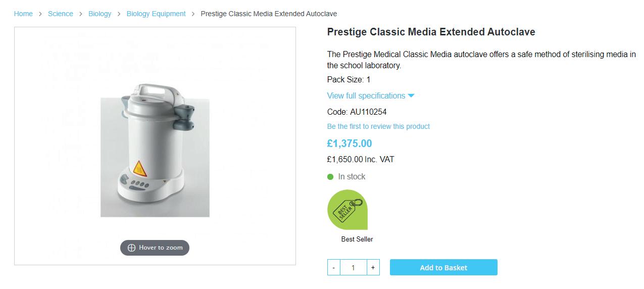This screenshot has width=644, height=289.
Task: Click the chevron before Prestige Classic breadcrumb
Action: pos(193,14)
